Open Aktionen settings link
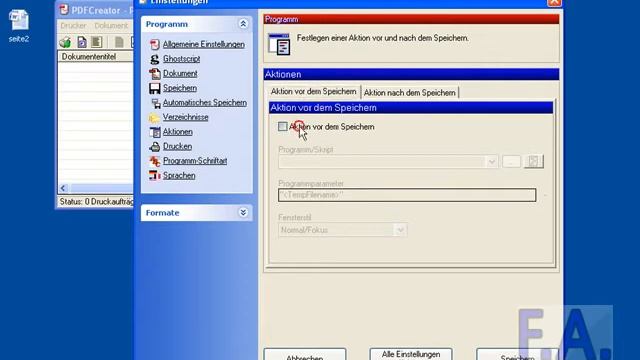640x360 pixels. point(178,132)
